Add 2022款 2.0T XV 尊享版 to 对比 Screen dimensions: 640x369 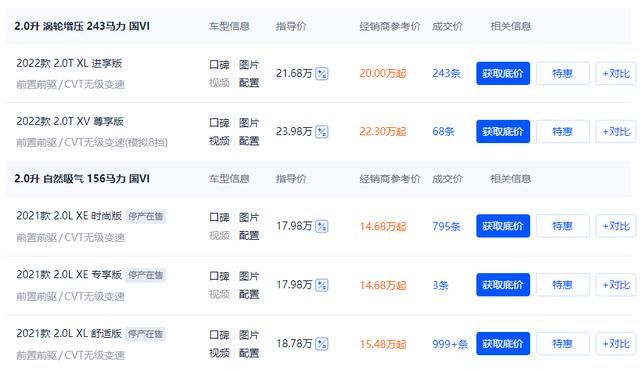[616, 131]
